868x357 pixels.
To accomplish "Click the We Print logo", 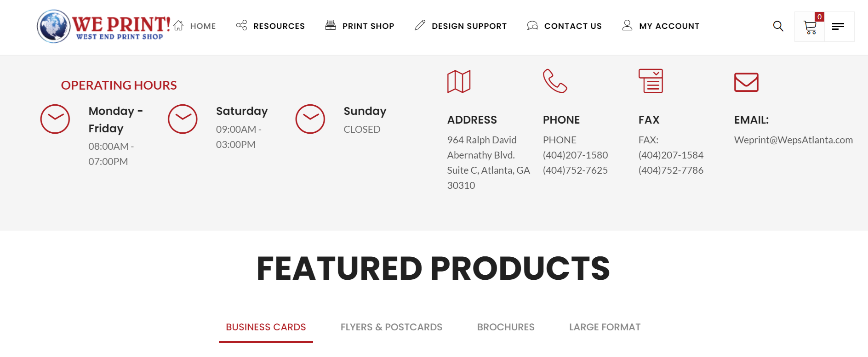I will pyautogui.click(x=103, y=27).
